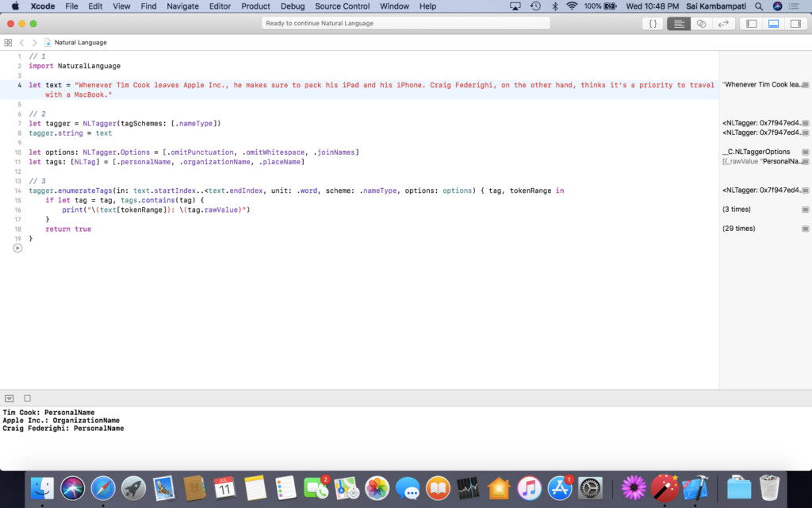
Task: Click console line "Tim Cook: PersonalName"
Action: (x=48, y=413)
